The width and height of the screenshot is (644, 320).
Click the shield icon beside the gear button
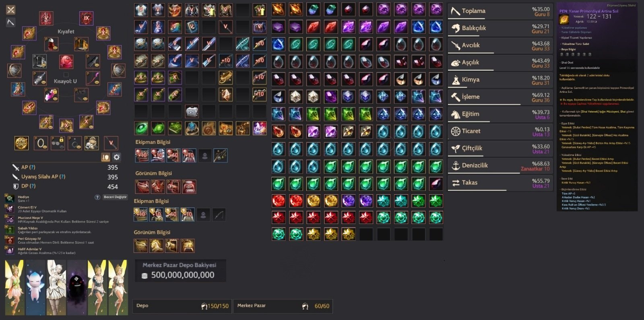pos(105,157)
